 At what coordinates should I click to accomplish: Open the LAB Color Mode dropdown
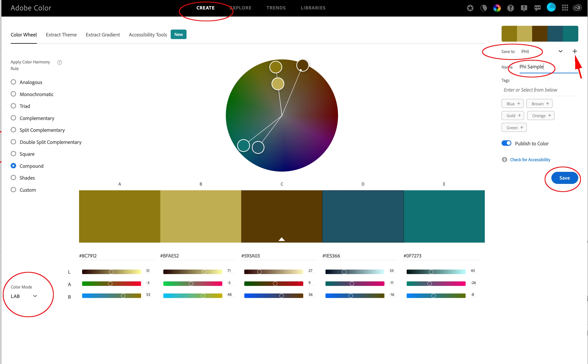pos(24,296)
